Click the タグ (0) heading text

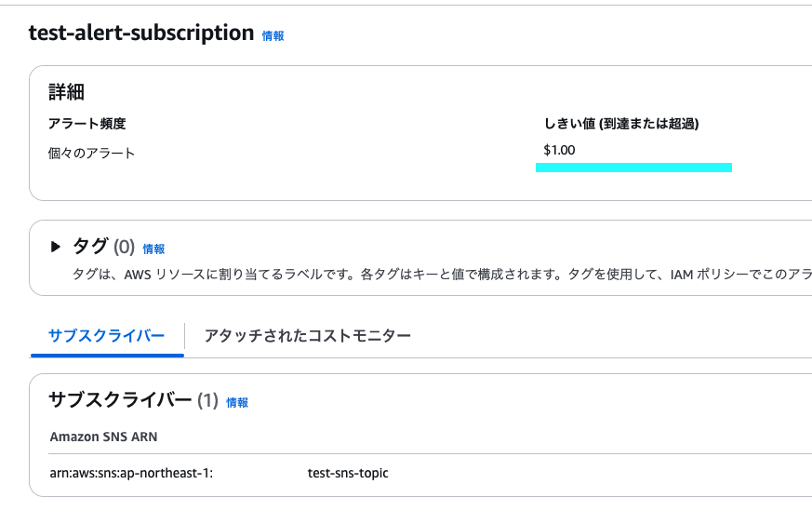coord(103,247)
